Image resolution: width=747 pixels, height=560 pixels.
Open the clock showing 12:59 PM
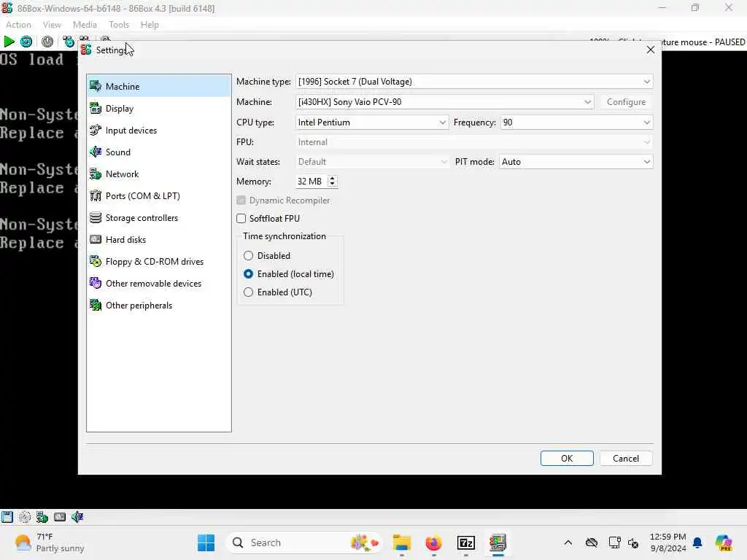(668, 542)
